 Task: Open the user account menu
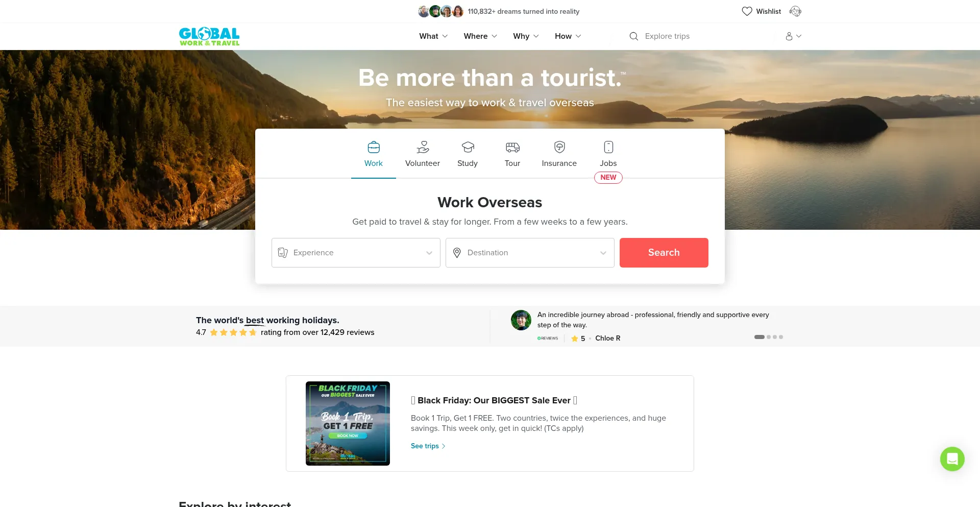click(793, 36)
